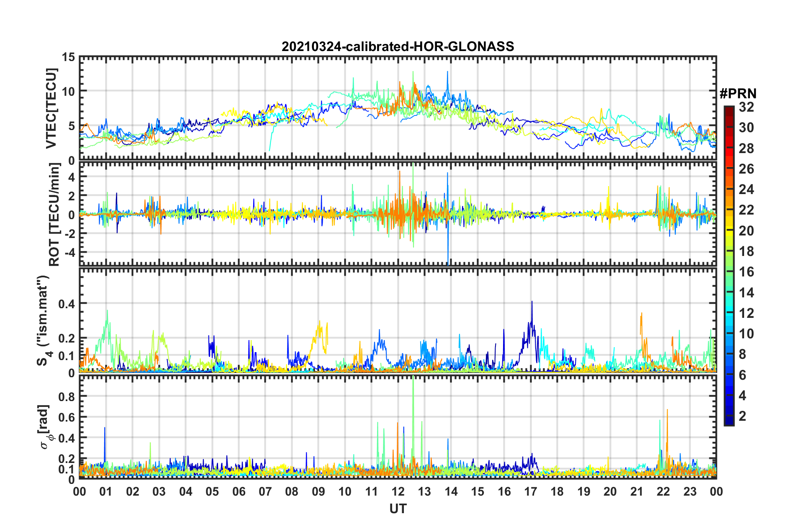This screenshot has height=532, width=796.
Task: Click the VTEC[TECU] y-axis label
Action: (x=51, y=109)
